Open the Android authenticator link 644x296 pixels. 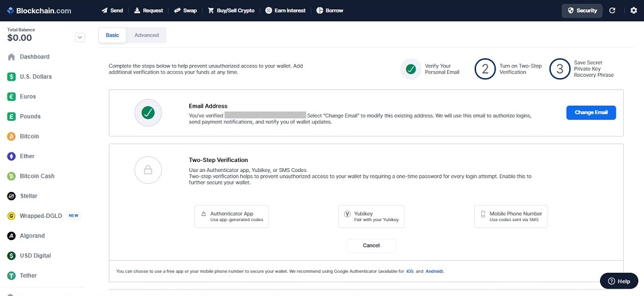point(435,271)
